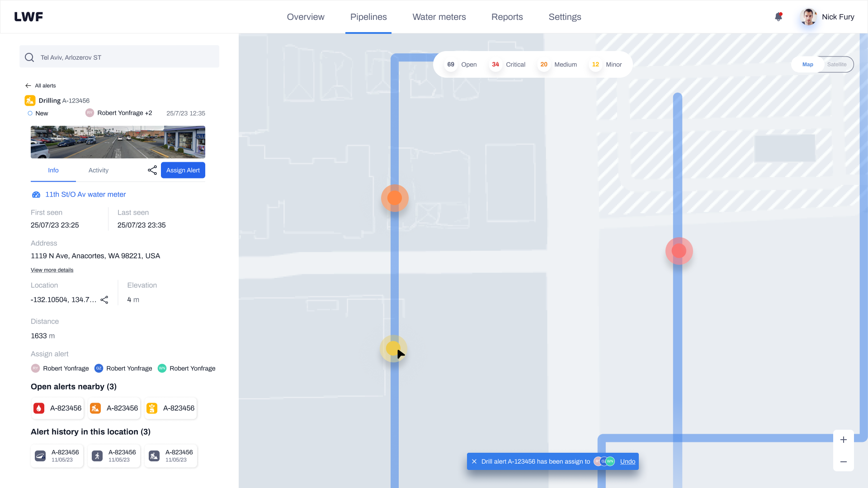Click Nick Fury's profile photo
The image size is (868, 488).
point(808,17)
